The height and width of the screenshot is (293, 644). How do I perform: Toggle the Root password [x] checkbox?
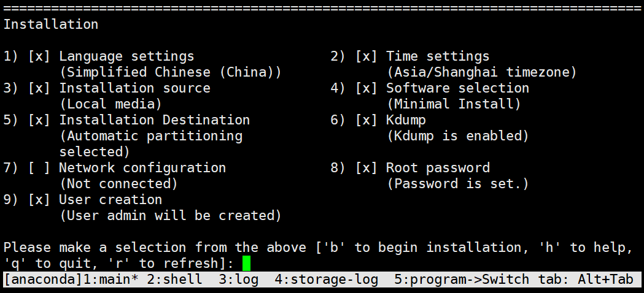pyautogui.click(x=366, y=168)
